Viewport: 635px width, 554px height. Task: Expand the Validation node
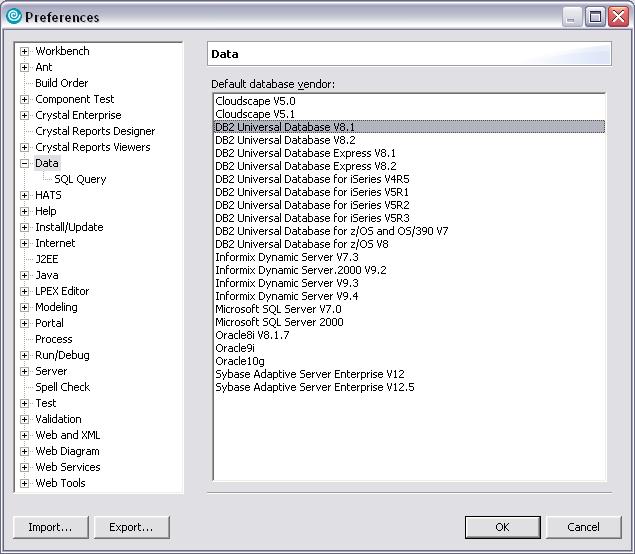click(24, 419)
